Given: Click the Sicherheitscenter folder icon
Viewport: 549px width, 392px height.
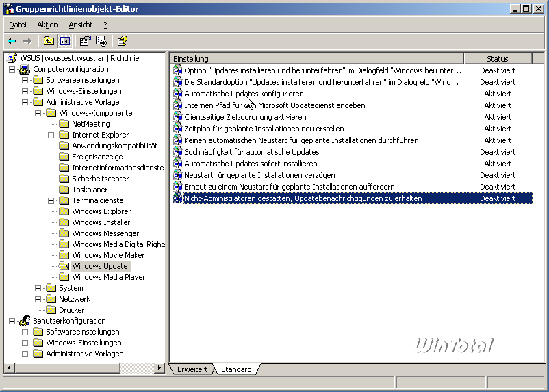Looking at the screenshot, I should click(64, 179).
